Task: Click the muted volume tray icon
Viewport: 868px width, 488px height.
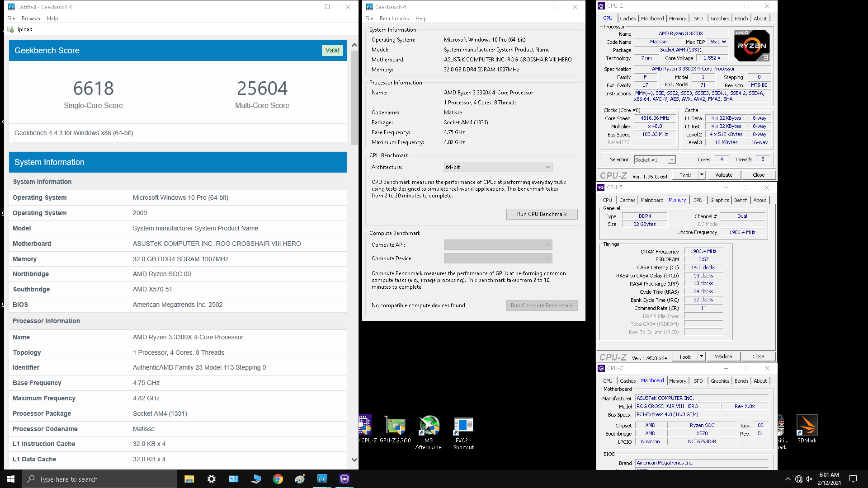Action: point(809,479)
